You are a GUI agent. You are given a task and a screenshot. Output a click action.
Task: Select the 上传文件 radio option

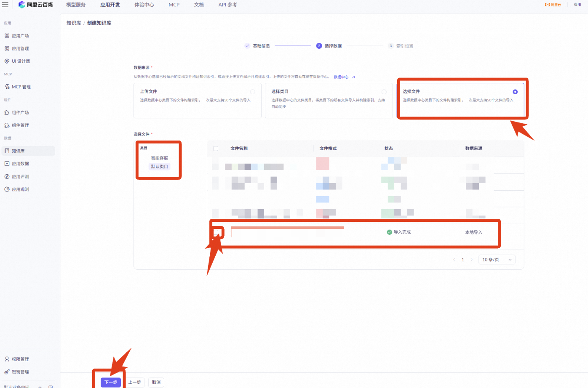click(253, 92)
